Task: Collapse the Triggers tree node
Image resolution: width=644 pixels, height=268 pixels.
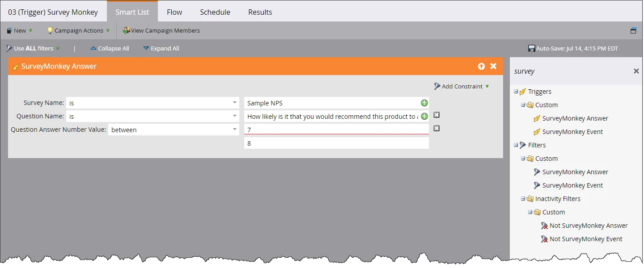Action: point(516,92)
